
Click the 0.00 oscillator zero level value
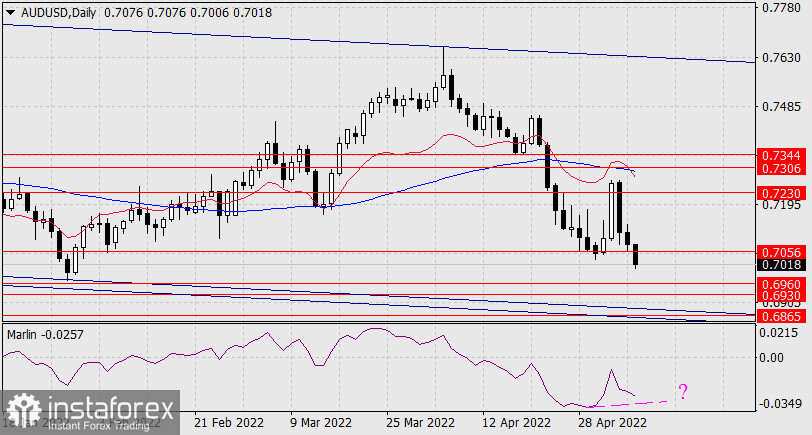[x=773, y=357]
